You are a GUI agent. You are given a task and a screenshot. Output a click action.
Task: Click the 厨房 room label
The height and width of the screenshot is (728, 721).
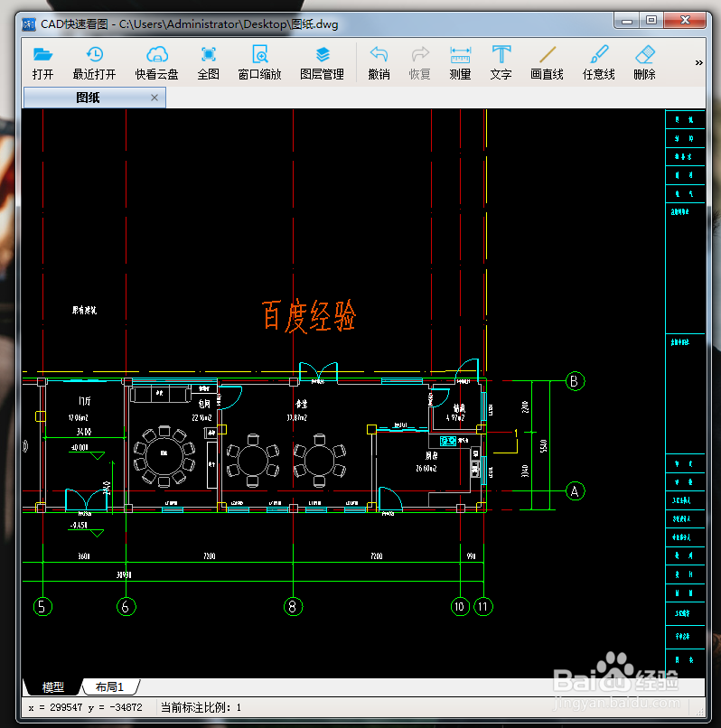[x=431, y=456]
